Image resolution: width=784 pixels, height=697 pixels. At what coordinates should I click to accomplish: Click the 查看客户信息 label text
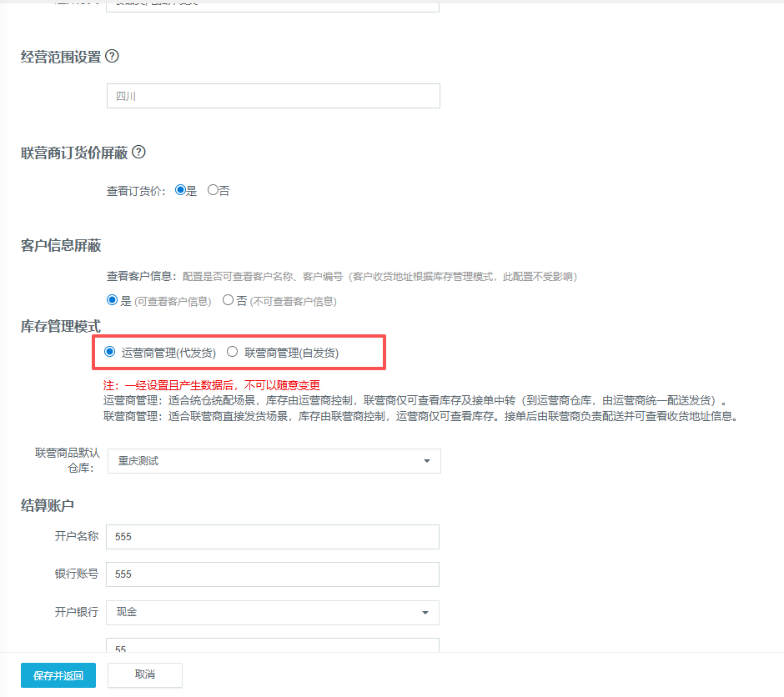click(142, 276)
